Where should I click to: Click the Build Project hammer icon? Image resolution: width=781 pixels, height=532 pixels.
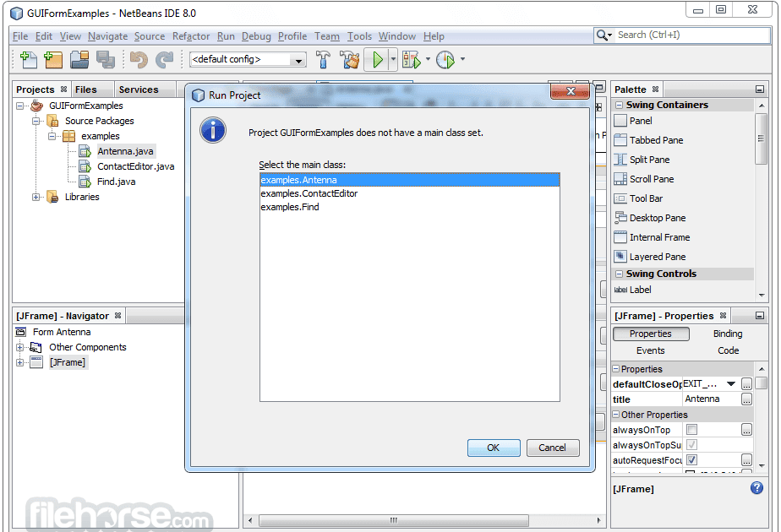pyautogui.click(x=323, y=60)
